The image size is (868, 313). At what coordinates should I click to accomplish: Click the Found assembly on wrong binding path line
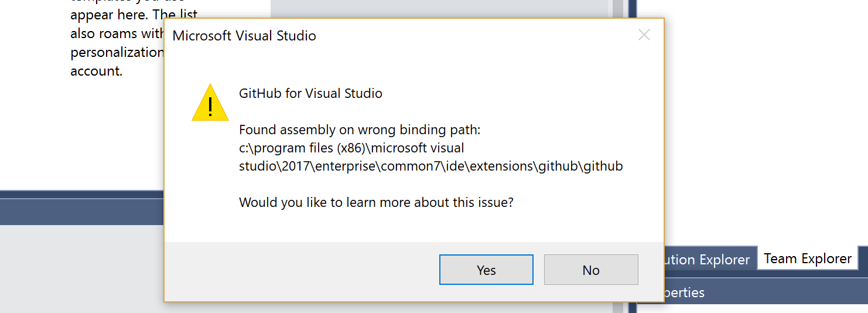[360, 130]
